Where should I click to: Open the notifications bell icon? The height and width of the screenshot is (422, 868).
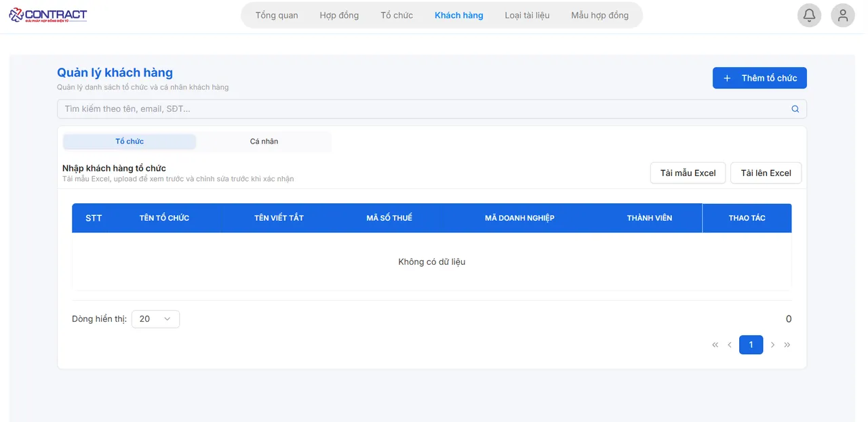809,16
